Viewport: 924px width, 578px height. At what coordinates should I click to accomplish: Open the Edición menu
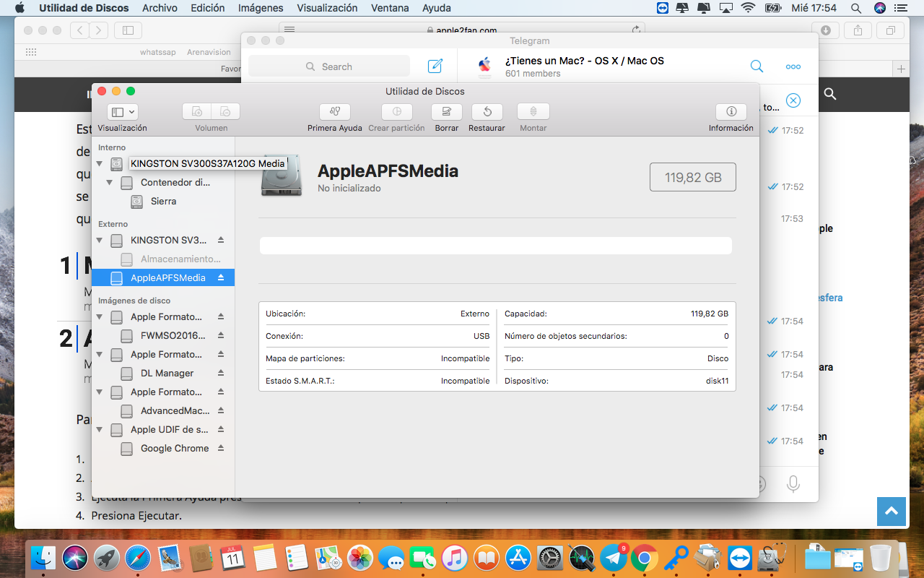coord(208,8)
